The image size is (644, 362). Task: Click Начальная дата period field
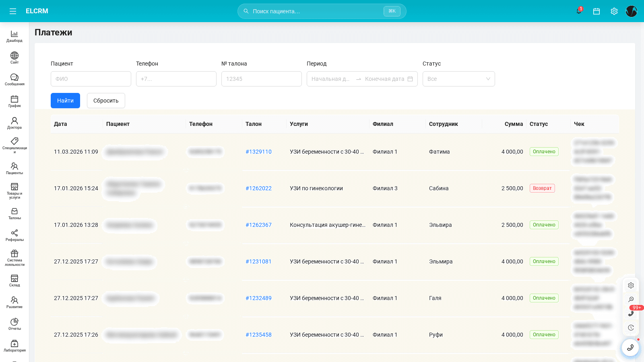tap(331, 79)
